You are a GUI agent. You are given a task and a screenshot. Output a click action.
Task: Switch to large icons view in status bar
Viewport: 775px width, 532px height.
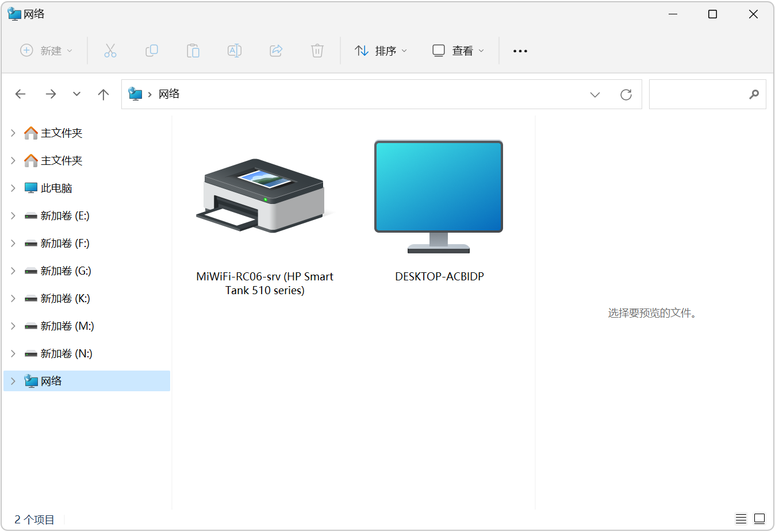click(759, 519)
